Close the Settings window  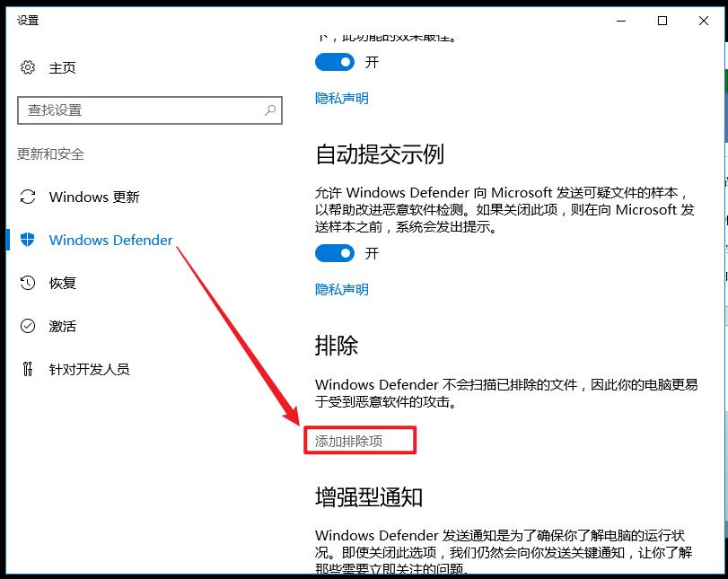[x=704, y=21]
